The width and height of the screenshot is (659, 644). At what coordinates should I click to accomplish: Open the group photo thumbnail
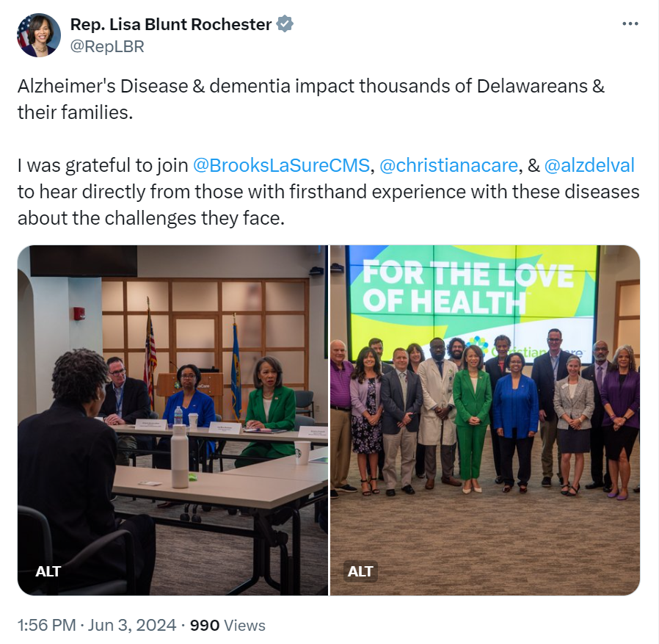[485, 420]
